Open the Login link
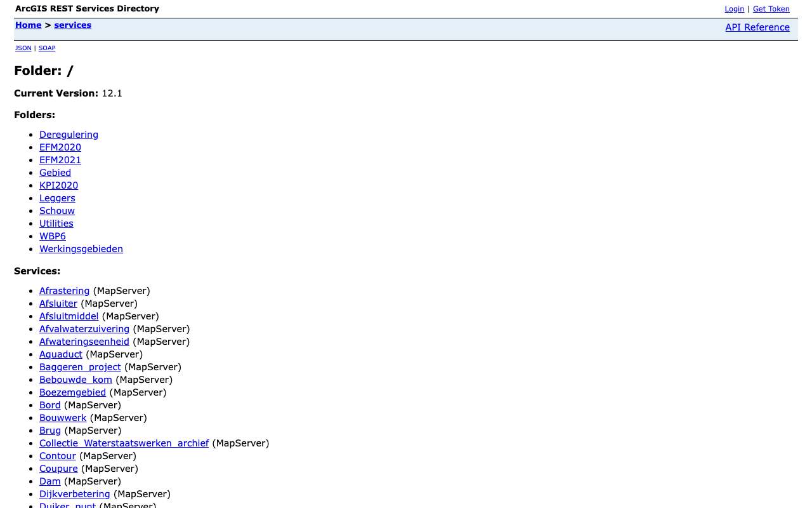Image resolution: width=812 pixels, height=508 pixels. [735, 9]
